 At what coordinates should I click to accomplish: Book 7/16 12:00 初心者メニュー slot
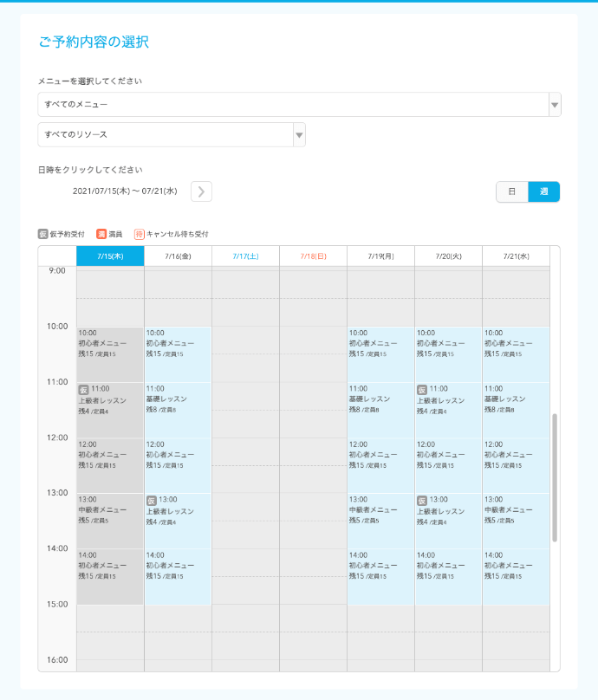178,465
